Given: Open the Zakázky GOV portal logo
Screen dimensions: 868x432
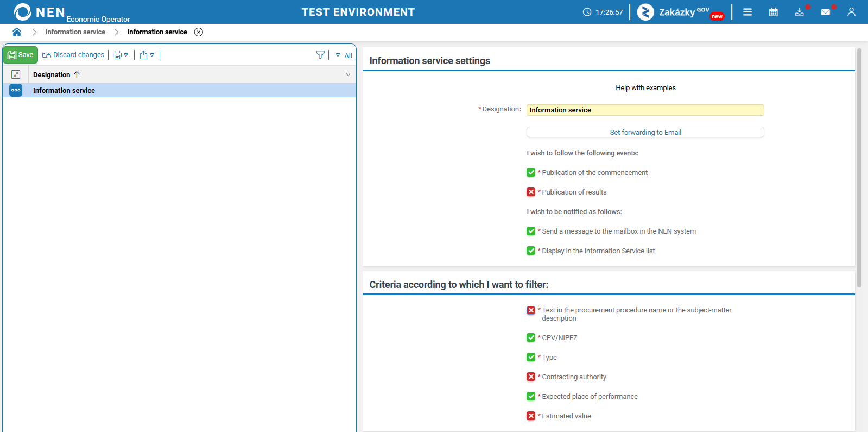Looking at the screenshot, I should tap(673, 12).
